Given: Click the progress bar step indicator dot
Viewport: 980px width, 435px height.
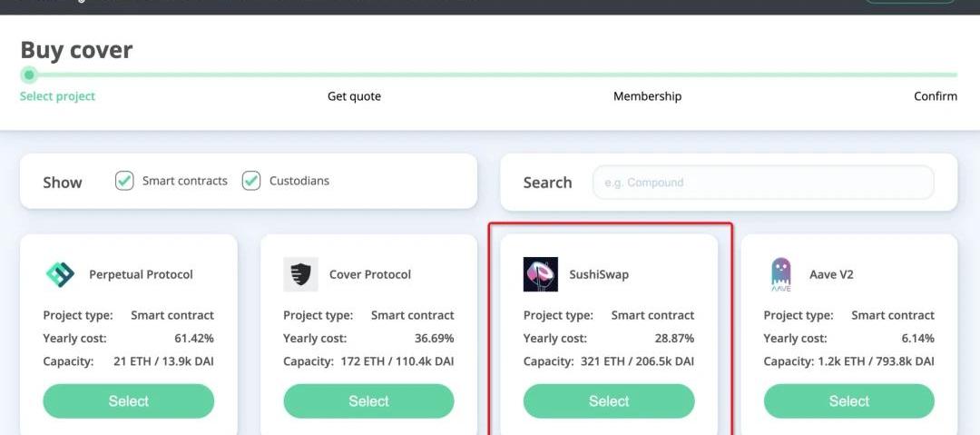Looking at the screenshot, I should 29,74.
